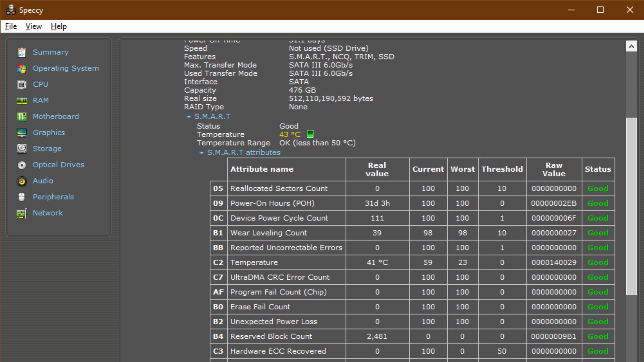This screenshot has height=362, width=644.
Task: Click the Worst column header
Action: [463, 169]
